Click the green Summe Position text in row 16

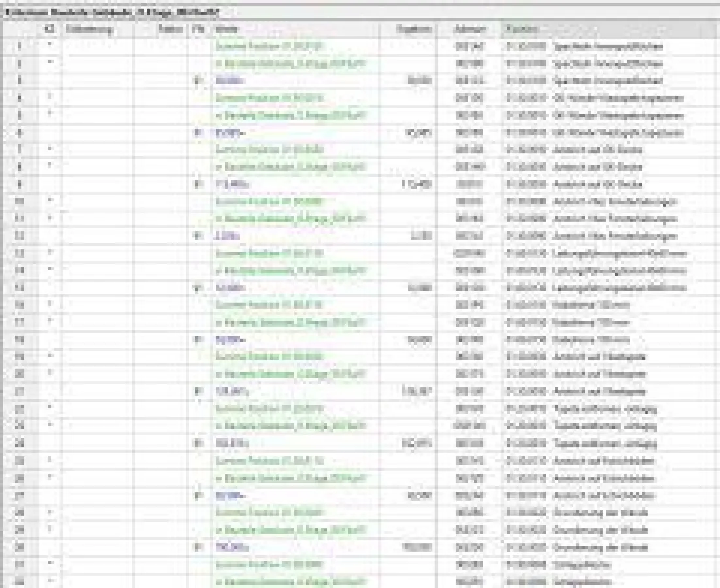269,305
